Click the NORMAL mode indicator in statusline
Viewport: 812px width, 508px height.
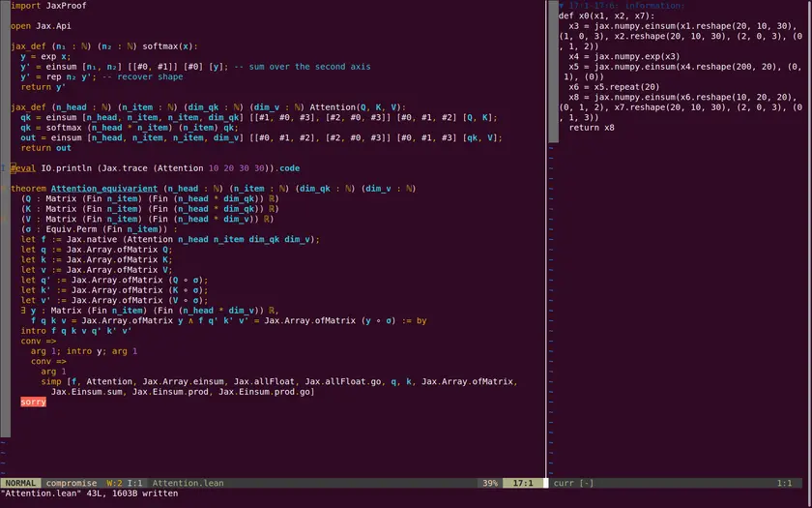click(21, 483)
